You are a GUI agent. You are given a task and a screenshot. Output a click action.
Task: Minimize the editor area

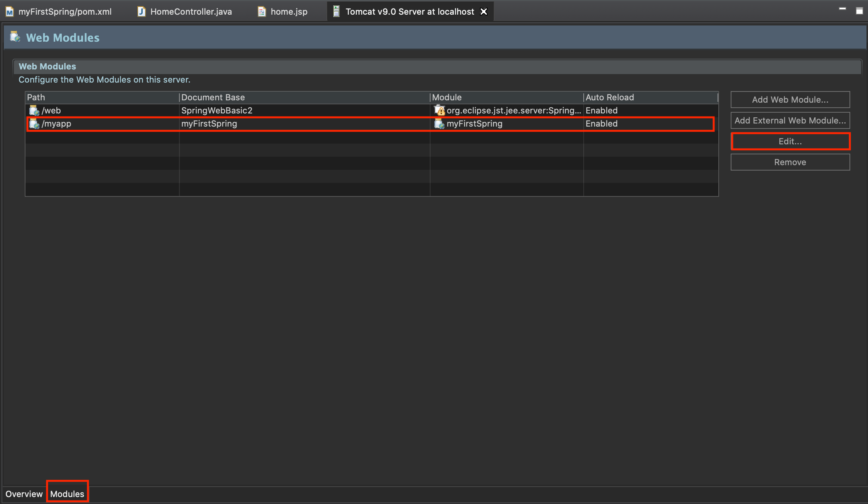pyautogui.click(x=843, y=9)
